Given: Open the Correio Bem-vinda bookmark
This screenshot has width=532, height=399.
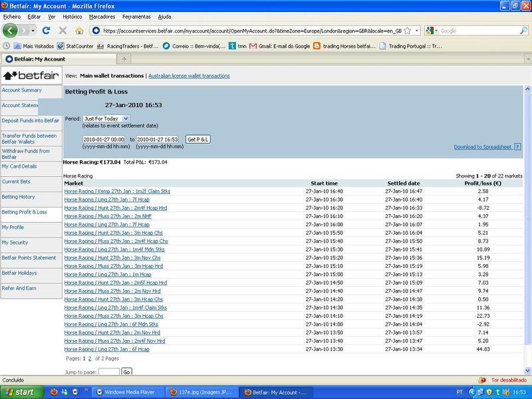Looking at the screenshot, I should [x=194, y=46].
